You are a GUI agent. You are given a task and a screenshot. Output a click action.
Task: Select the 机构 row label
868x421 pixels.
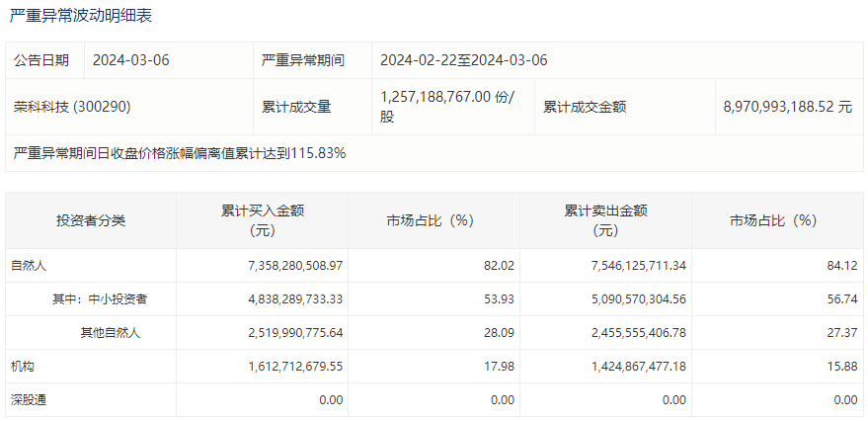pos(23,367)
